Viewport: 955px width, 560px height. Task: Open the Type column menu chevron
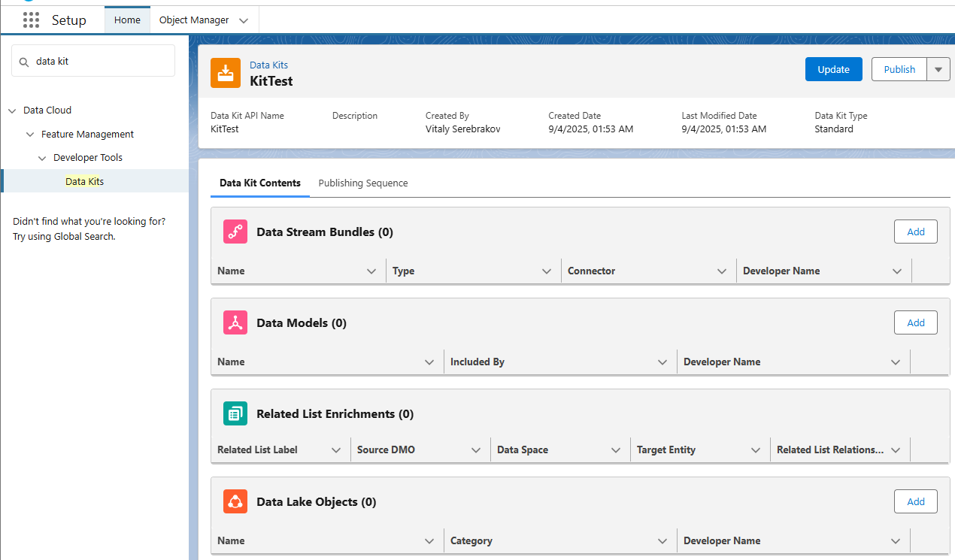coord(547,271)
